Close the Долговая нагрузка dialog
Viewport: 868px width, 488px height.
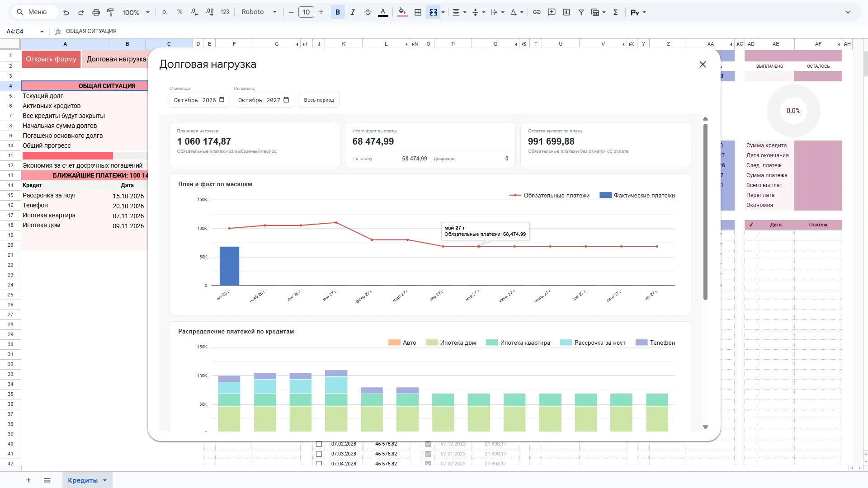point(703,64)
